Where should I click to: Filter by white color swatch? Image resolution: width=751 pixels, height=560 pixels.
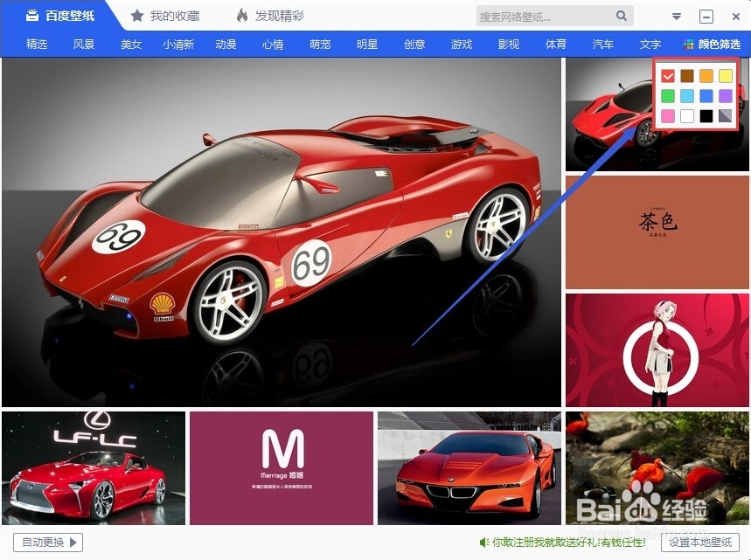[x=687, y=116]
